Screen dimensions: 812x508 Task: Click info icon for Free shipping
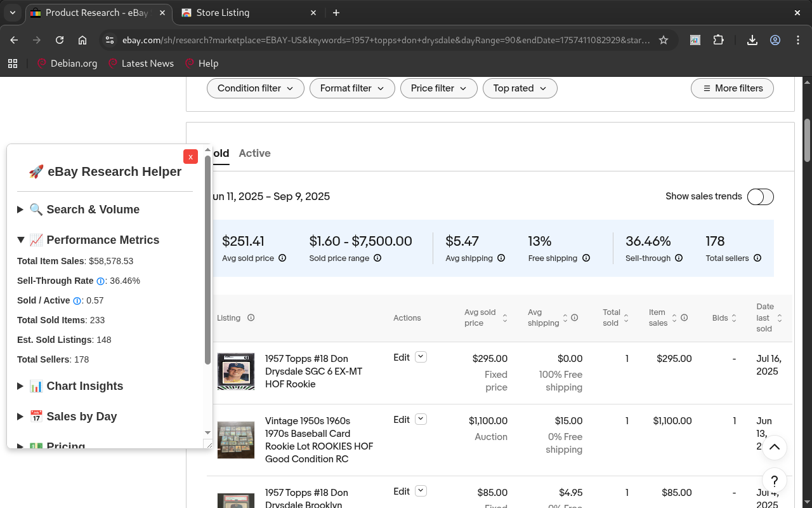(x=586, y=258)
